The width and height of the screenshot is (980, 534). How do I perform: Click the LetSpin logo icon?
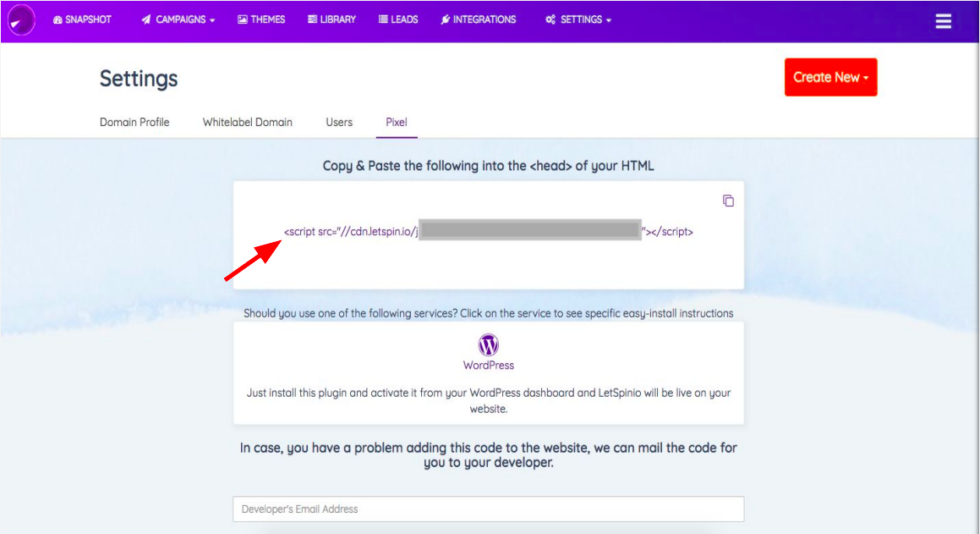click(20, 20)
